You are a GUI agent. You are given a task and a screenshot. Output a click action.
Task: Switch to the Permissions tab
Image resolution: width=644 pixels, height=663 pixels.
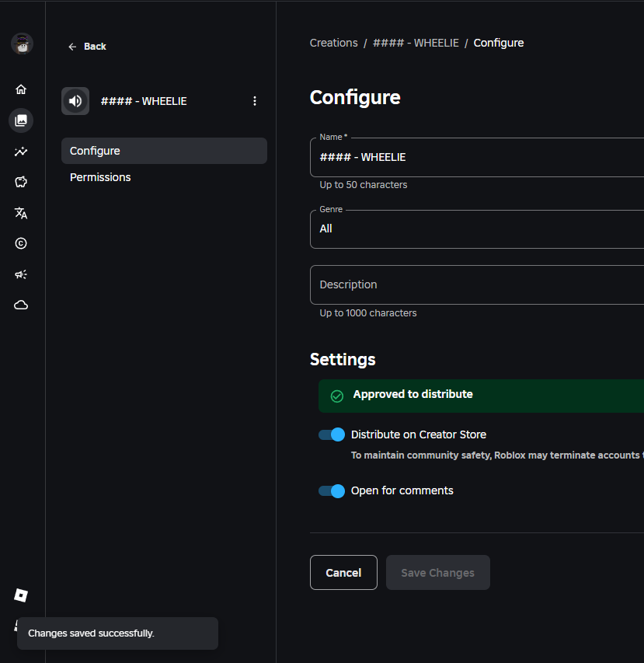100,177
